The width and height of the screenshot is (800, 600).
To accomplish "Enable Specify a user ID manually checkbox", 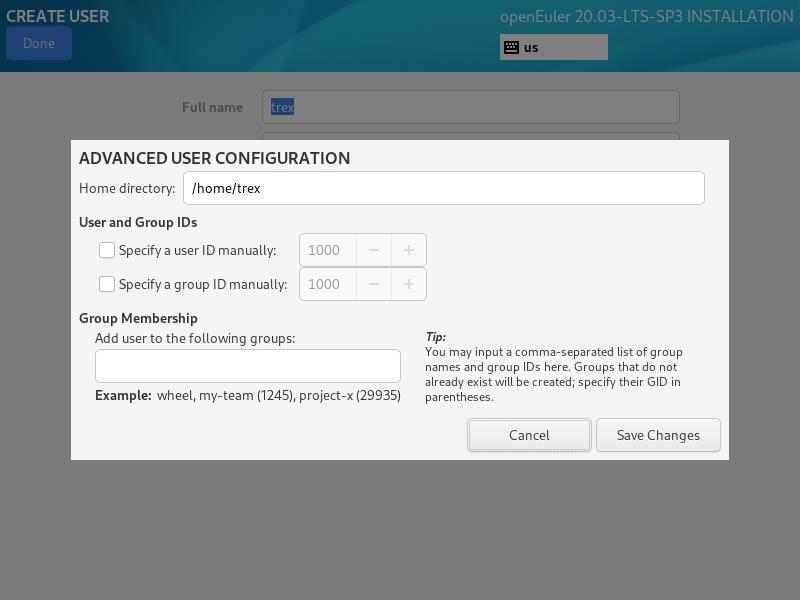I will pyautogui.click(x=107, y=250).
